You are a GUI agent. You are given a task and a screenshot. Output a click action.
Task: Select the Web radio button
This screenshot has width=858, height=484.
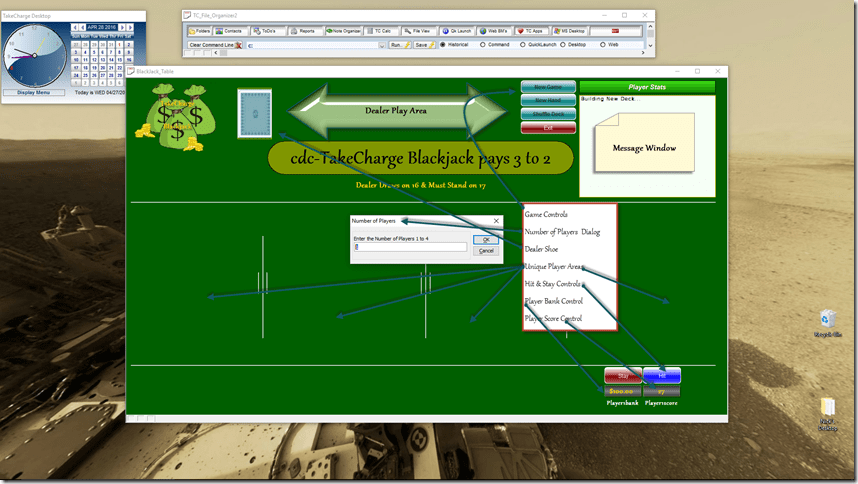pos(602,45)
